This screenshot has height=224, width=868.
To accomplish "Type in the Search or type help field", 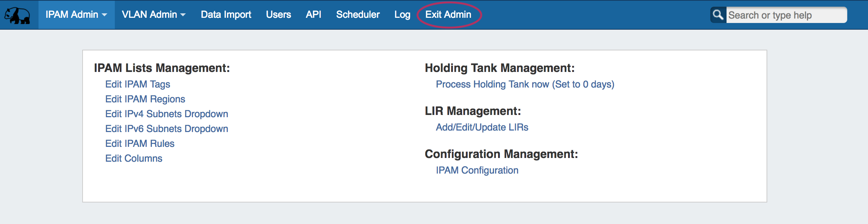I will point(785,15).
